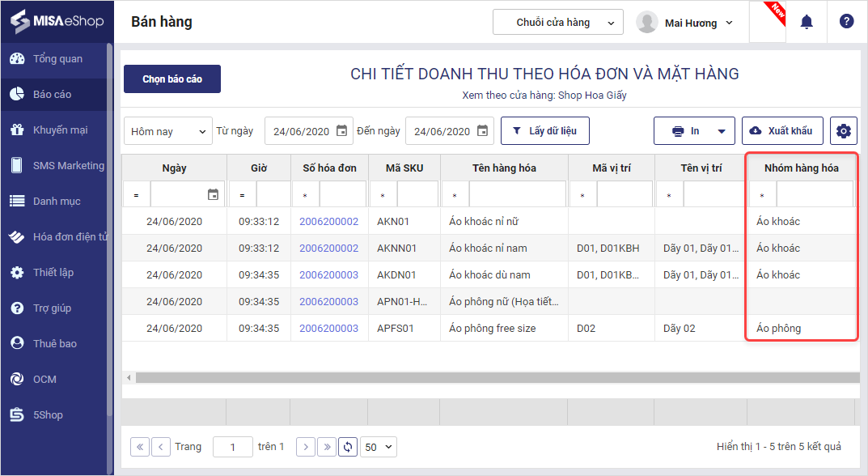Select Khuyến mại in the sidebar
The width and height of the screenshot is (868, 476).
[60, 130]
